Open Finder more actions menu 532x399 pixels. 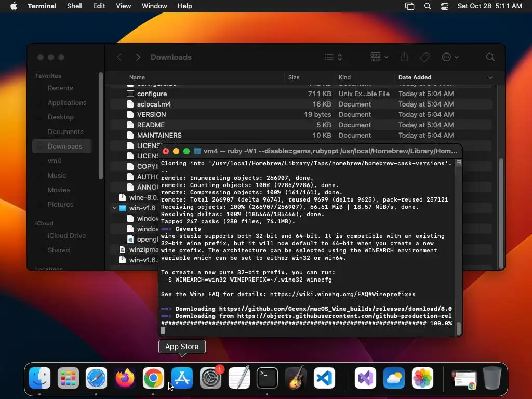click(450, 57)
